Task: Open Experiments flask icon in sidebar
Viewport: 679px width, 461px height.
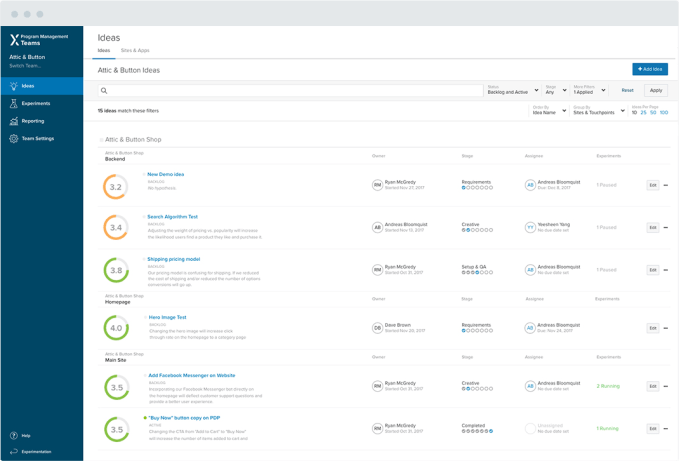Action: pos(14,103)
